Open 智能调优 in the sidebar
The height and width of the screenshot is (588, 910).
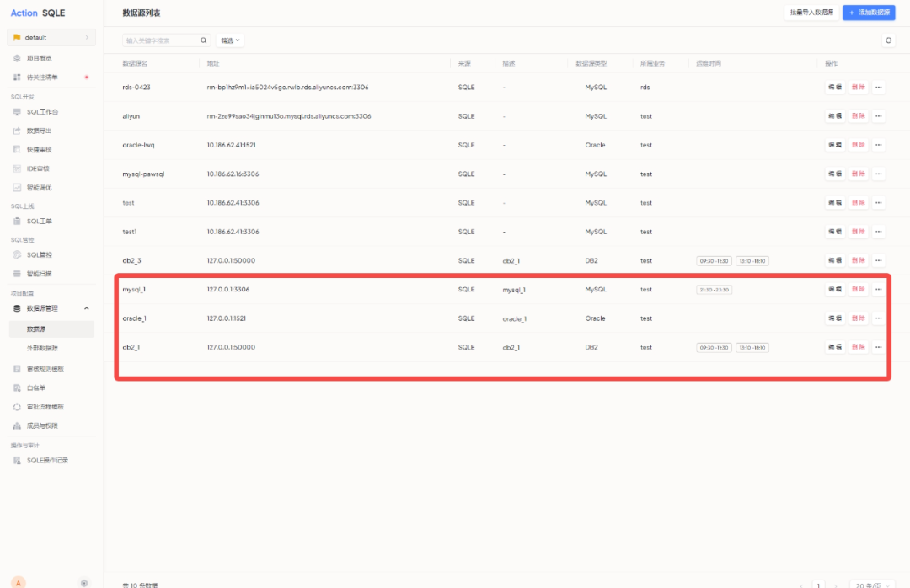pyautogui.click(x=39, y=188)
